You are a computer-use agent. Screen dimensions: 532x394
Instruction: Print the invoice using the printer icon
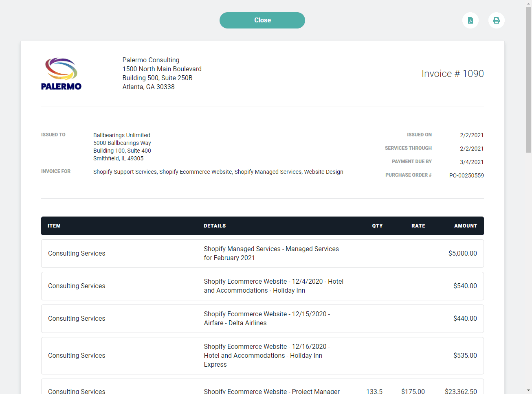[497, 20]
